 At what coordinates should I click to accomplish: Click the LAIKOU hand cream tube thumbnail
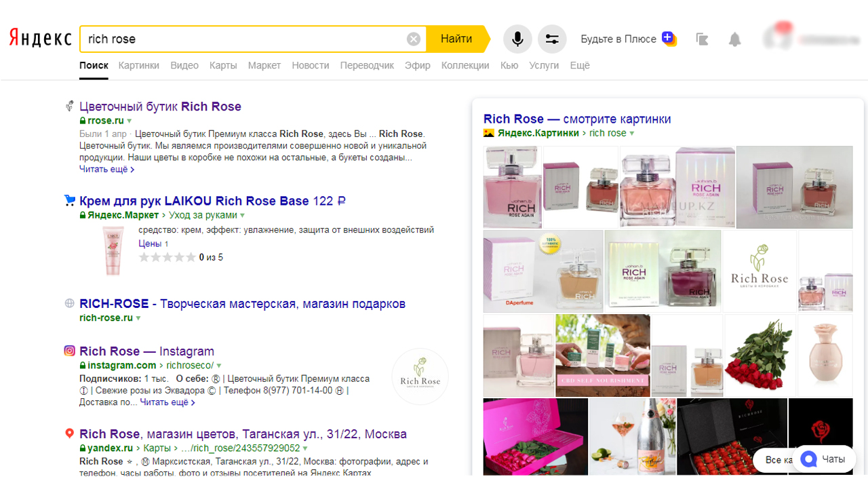coord(114,250)
